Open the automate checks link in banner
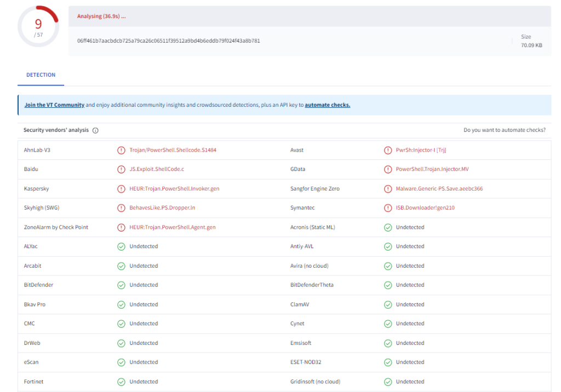 [327, 105]
